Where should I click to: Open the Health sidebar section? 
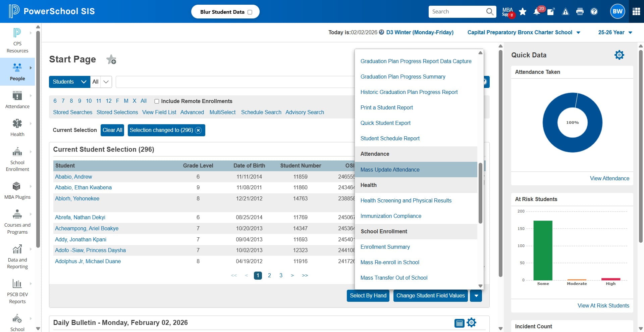coord(17,128)
